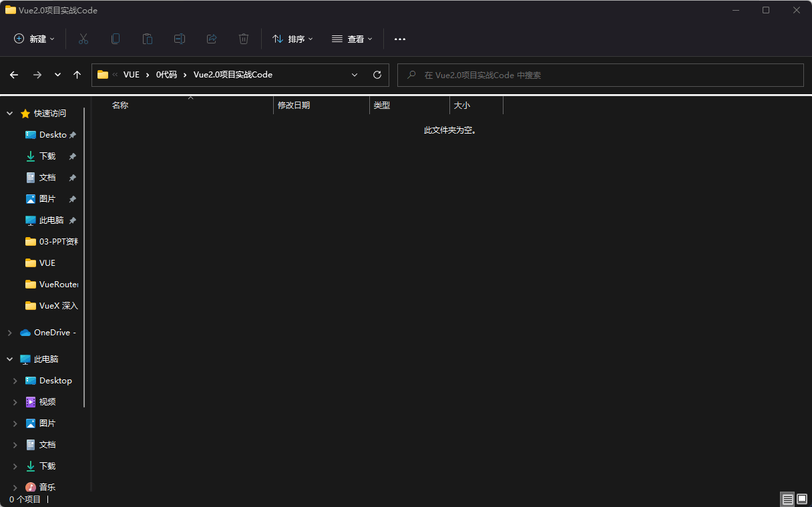
Task: Unpin the pushpin beside Desktop
Action: pyautogui.click(x=73, y=135)
